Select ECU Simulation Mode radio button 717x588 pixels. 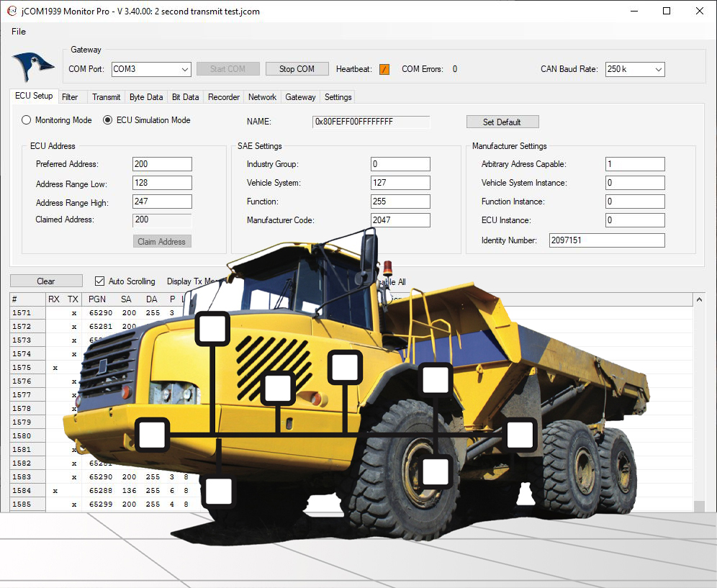coord(108,120)
